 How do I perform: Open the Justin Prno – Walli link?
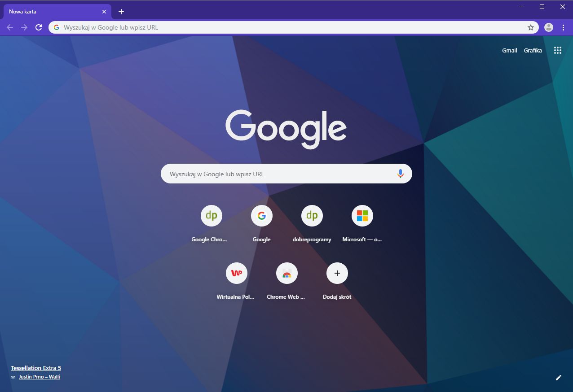point(39,377)
